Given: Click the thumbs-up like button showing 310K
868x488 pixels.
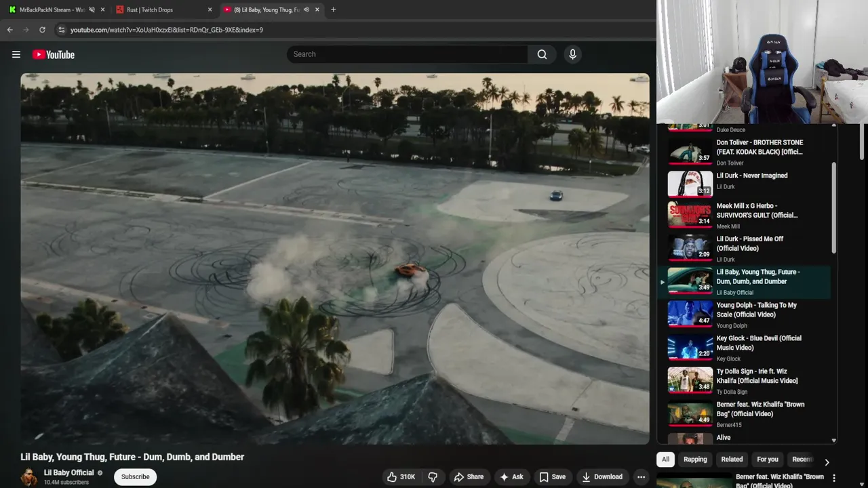Looking at the screenshot, I should (400, 476).
